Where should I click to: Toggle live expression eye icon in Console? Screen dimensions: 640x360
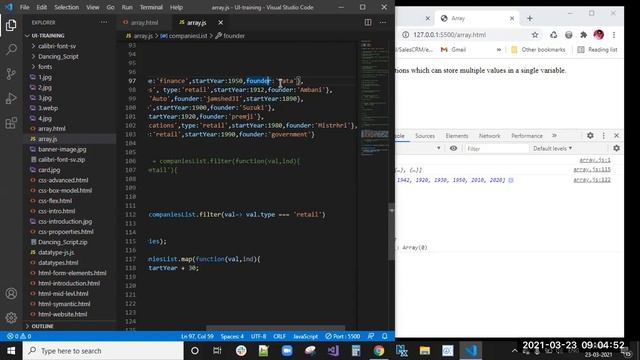pos(453,149)
